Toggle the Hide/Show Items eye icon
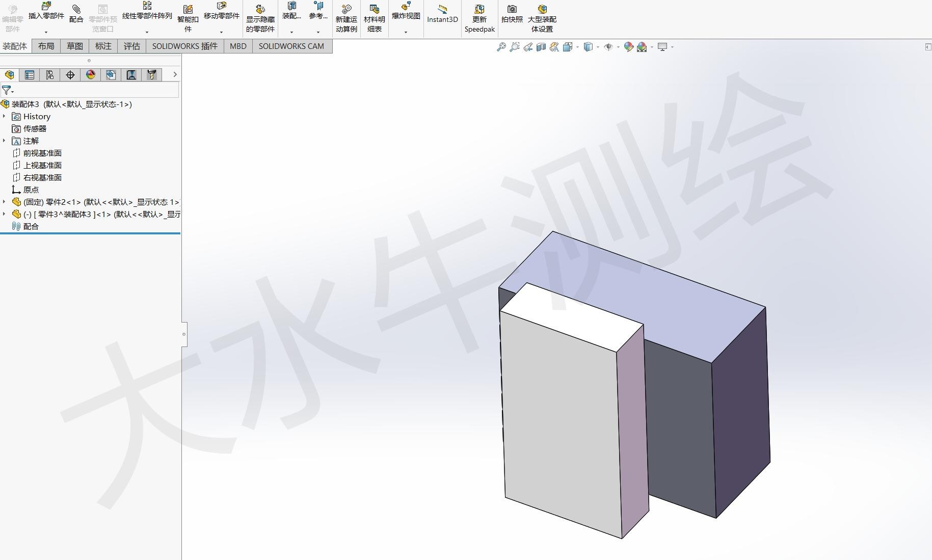This screenshot has height=560, width=932. point(608,47)
